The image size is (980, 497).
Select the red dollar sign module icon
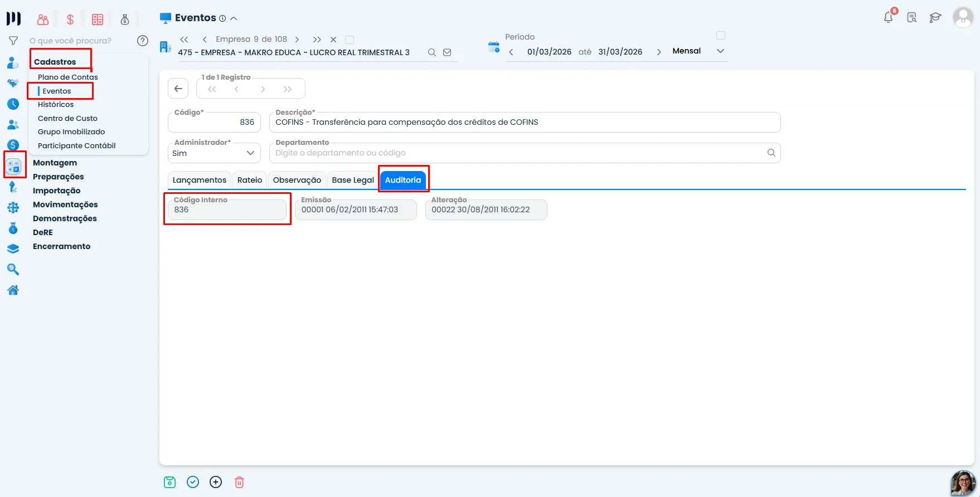(70, 20)
